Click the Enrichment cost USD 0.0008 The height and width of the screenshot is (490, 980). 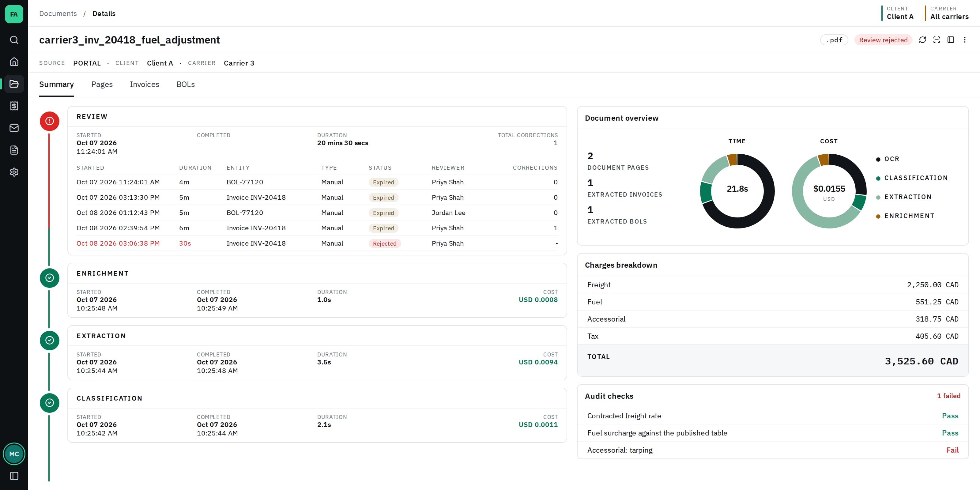[x=538, y=300]
